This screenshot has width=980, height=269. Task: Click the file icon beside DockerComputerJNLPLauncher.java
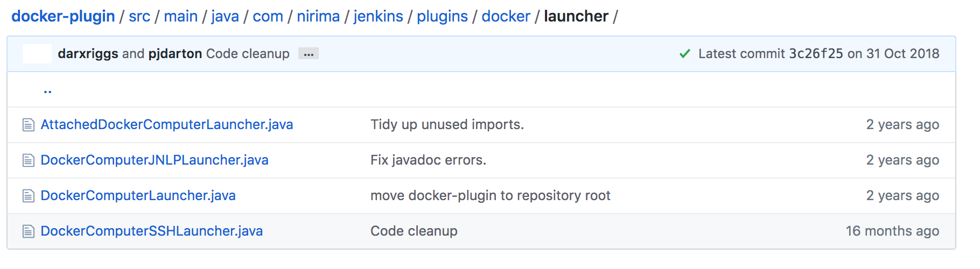pyautogui.click(x=29, y=161)
